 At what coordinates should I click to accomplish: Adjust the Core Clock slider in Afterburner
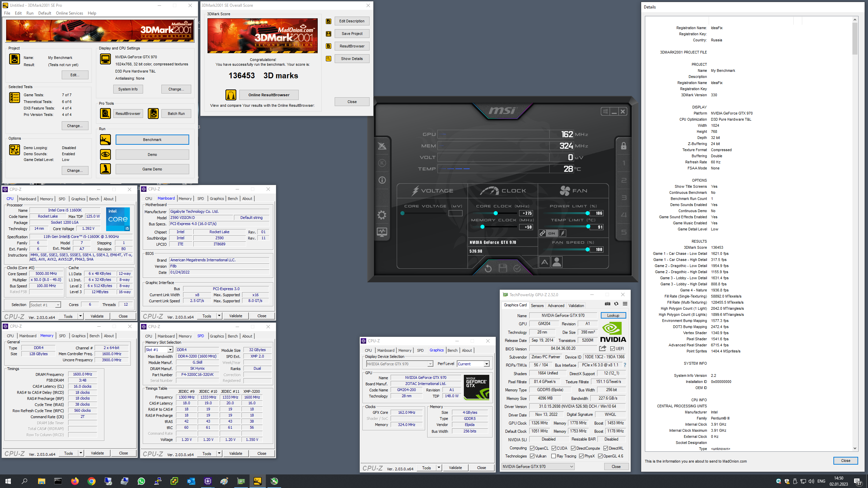tap(496, 213)
